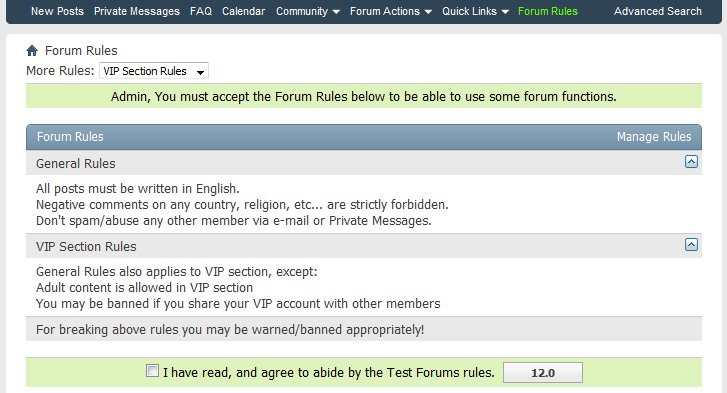This screenshot has height=393, width=727.
Task: Open the Calendar page
Action: click(x=243, y=11)
